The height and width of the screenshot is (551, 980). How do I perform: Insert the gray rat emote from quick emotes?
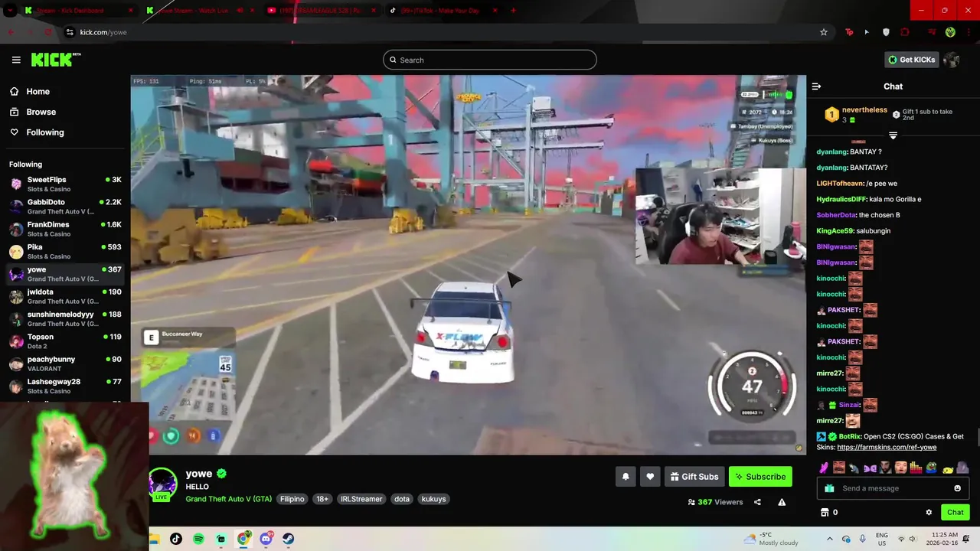(x=854, y=467)
